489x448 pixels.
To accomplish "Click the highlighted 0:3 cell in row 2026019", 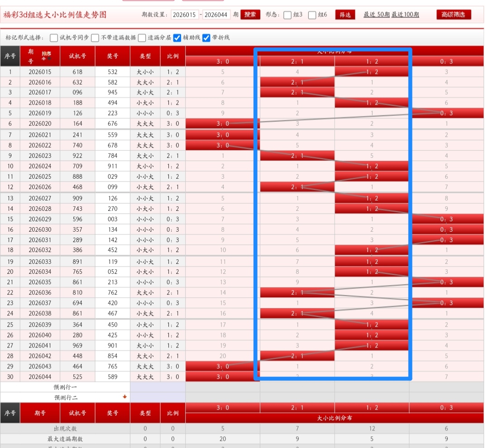I will tap(446, 113).
